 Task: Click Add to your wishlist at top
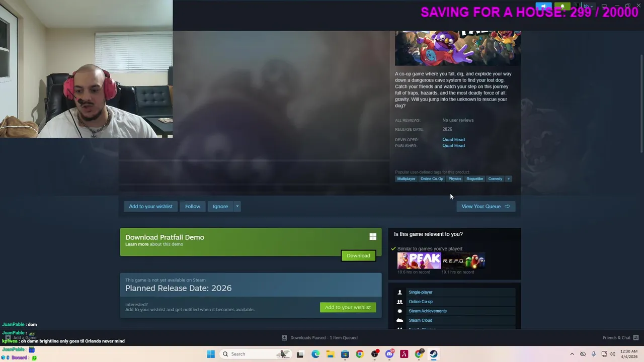coord(150,206)
